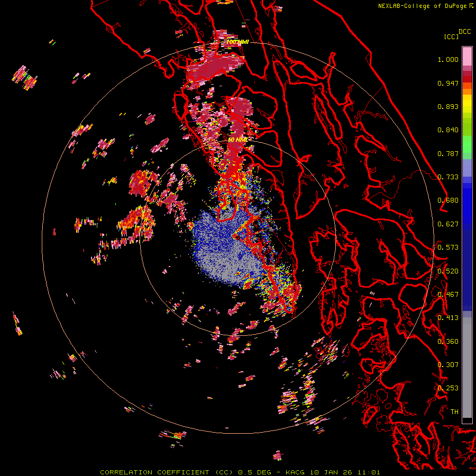Click the DCC label above the color scale

point(465,32)
